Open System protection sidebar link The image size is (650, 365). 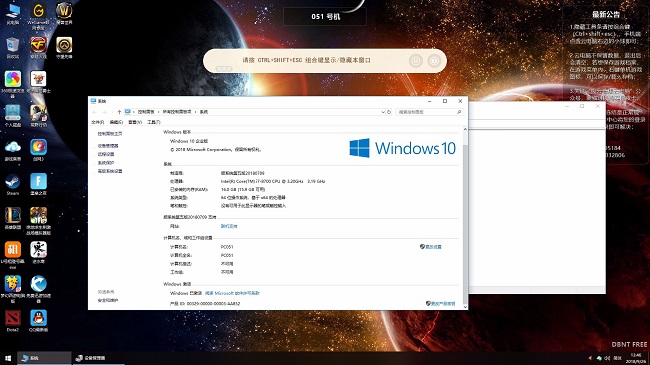[106, 163]
